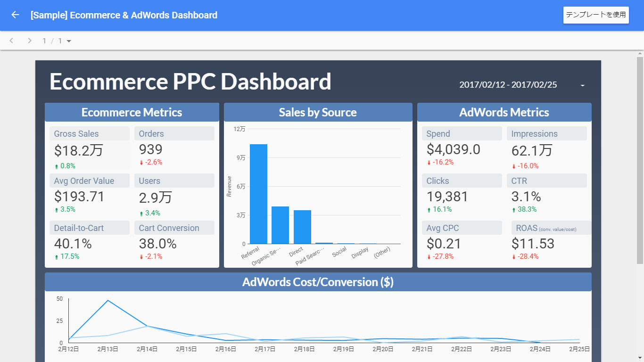Click the Clicks value 19,381
644x362 pixels.
pos(447,197)
